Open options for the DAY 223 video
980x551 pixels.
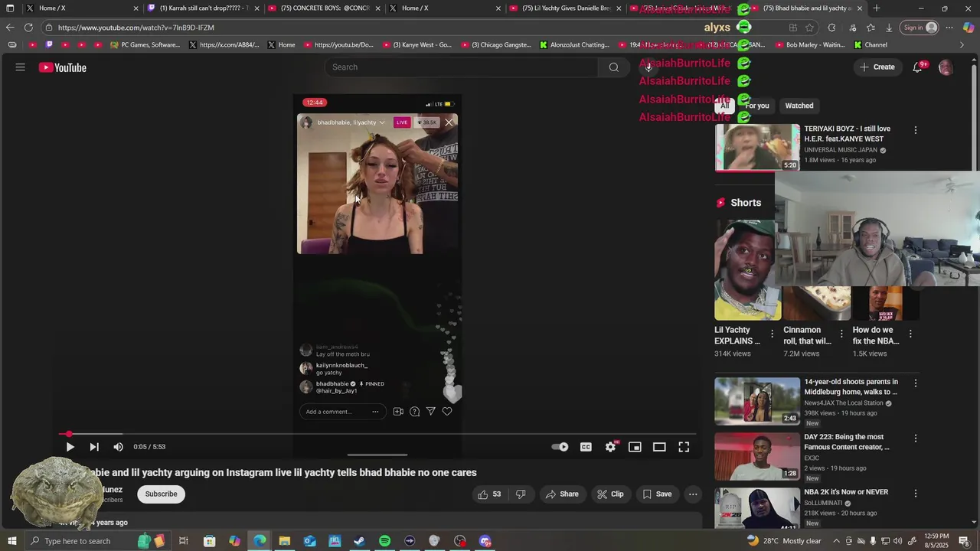click(915, 439)
